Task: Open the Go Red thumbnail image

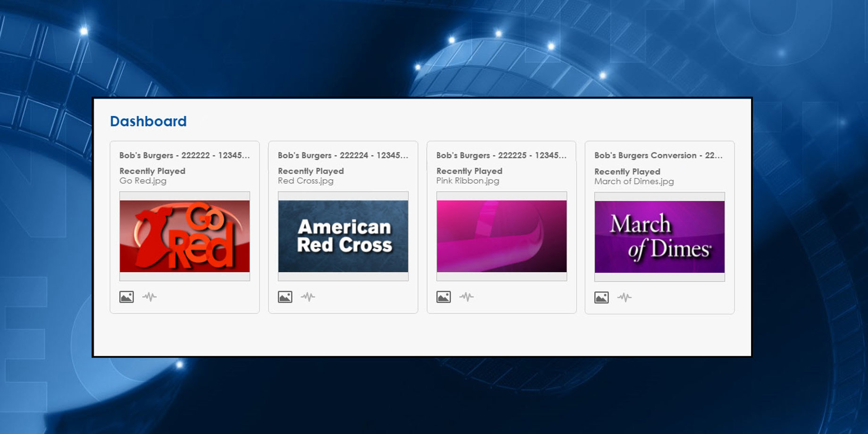Action: (x=184, y=236)
